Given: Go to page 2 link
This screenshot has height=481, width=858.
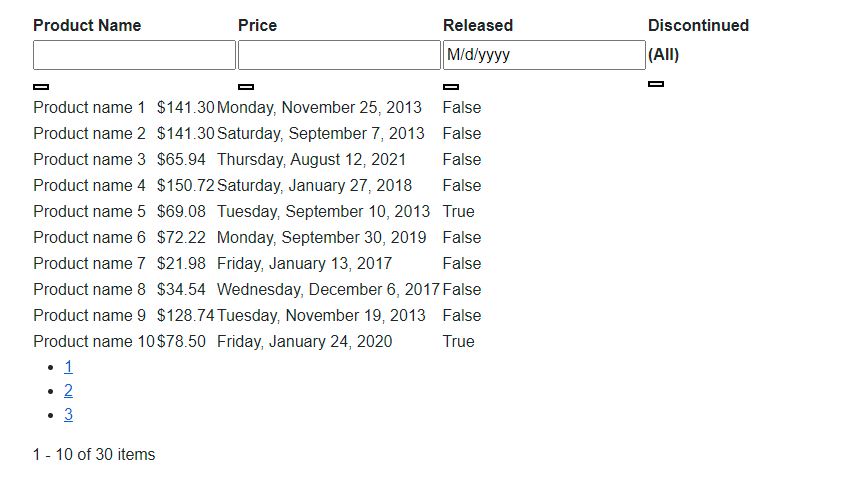Looking at the screenshot, I should tap(68, 391).
